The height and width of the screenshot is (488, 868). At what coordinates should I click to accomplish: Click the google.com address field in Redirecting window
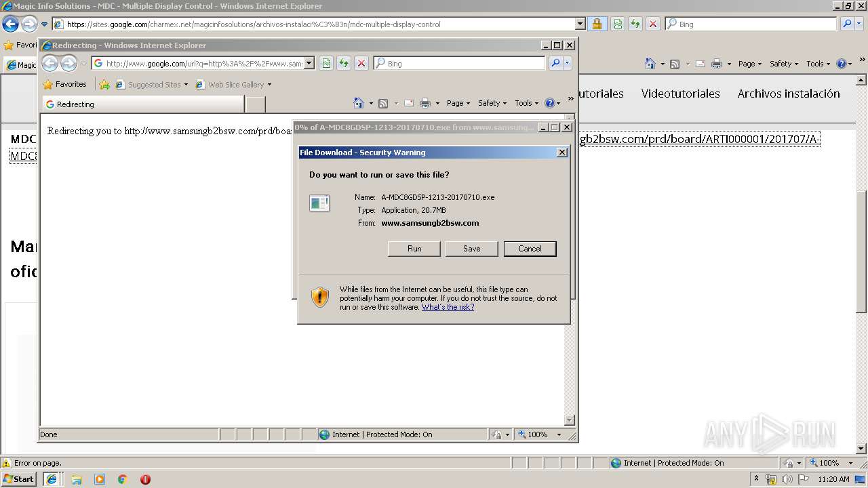(203, 63)
